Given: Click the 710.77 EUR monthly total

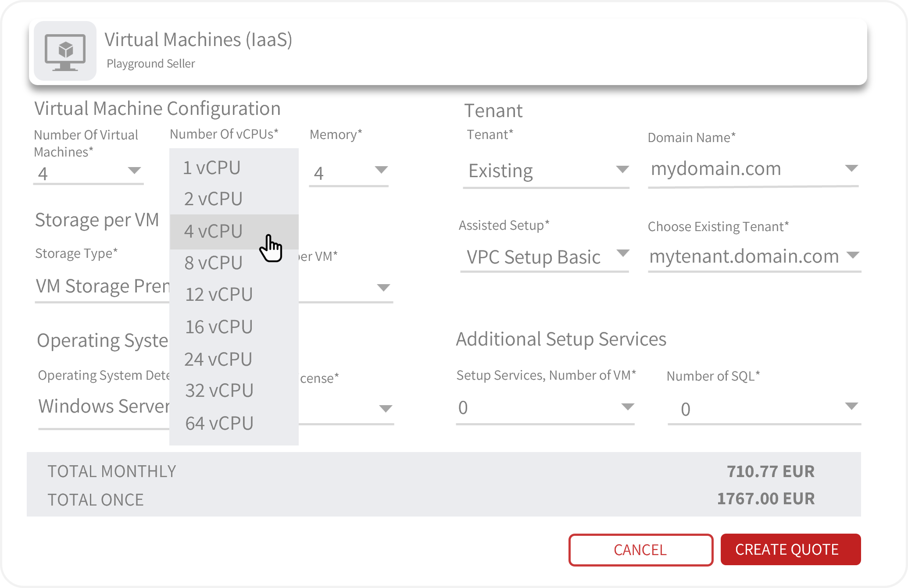Looking at the screenshot, I should (x=770, y=472).
